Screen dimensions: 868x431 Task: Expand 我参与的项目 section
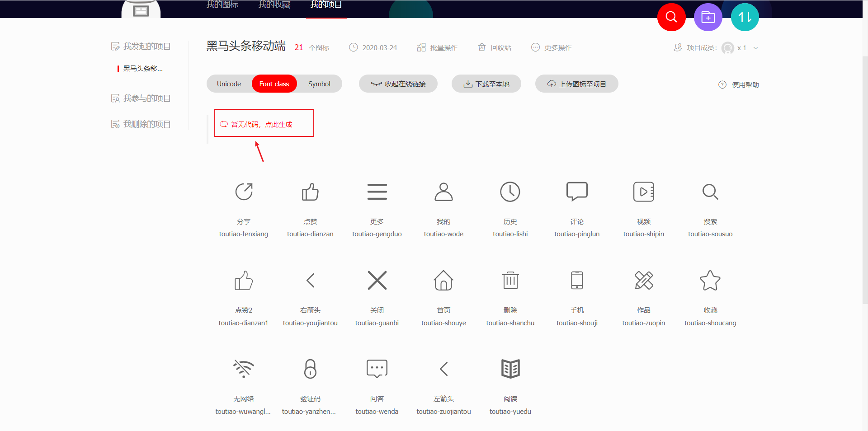[x=141, y=98]
